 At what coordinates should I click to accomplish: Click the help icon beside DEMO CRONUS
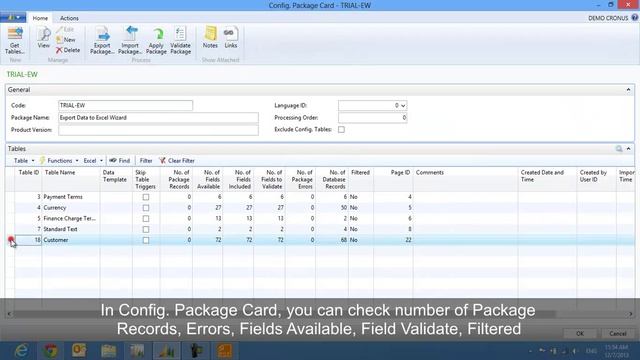[635, 18]
